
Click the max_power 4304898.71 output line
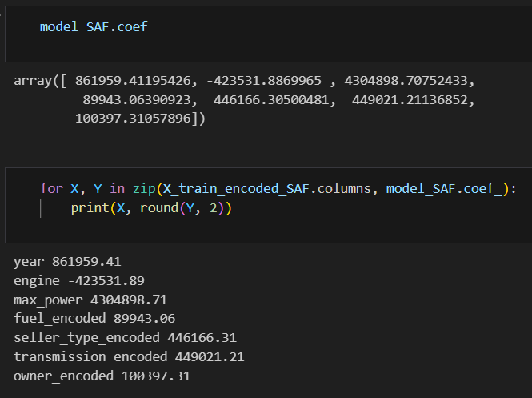click(90, 300)
